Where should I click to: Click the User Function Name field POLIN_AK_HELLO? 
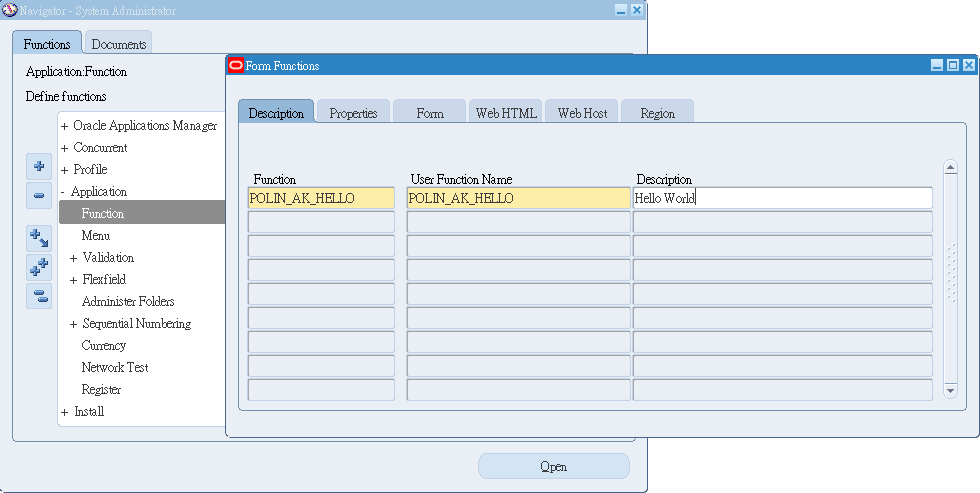coord(519,198)
